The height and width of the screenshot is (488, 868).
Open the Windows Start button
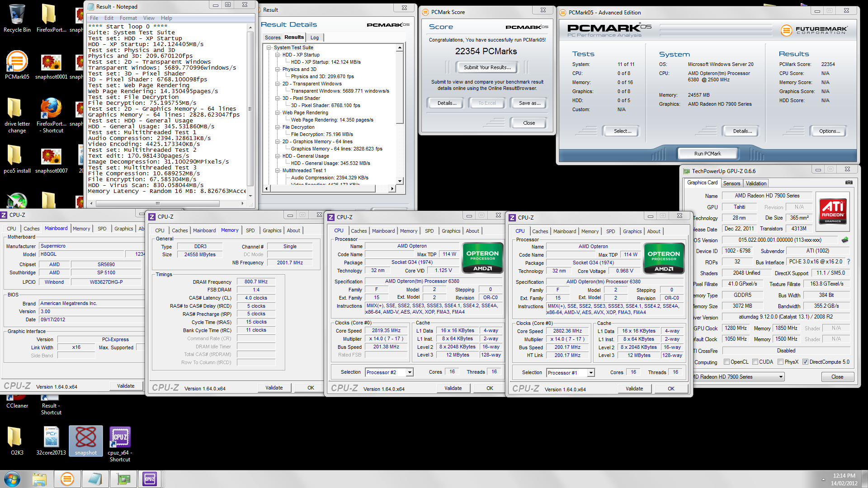[12, 479]
